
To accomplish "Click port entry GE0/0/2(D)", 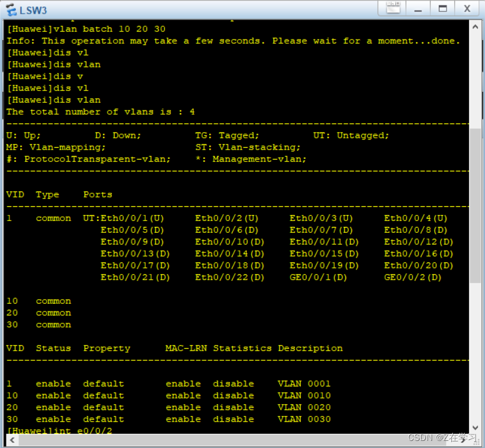I will (412, 277).
